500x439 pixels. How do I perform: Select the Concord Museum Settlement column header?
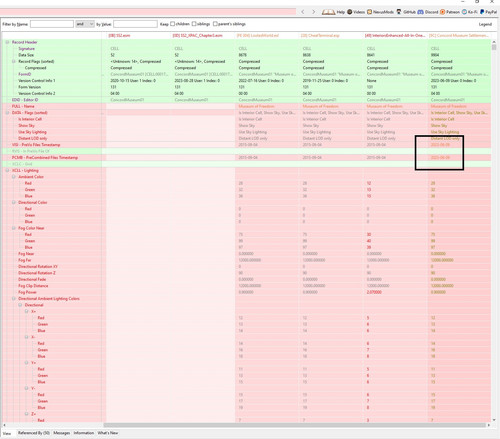(459, 35)
